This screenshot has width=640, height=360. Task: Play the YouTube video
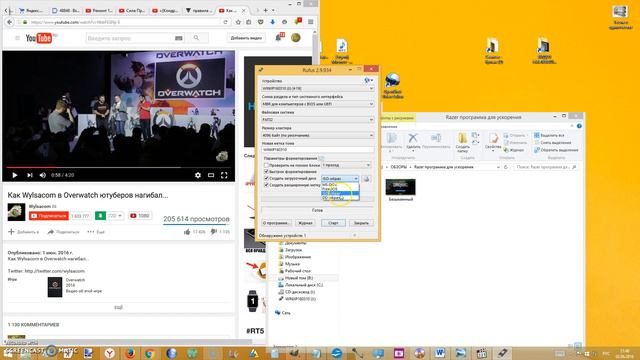(x=15, y=175)
